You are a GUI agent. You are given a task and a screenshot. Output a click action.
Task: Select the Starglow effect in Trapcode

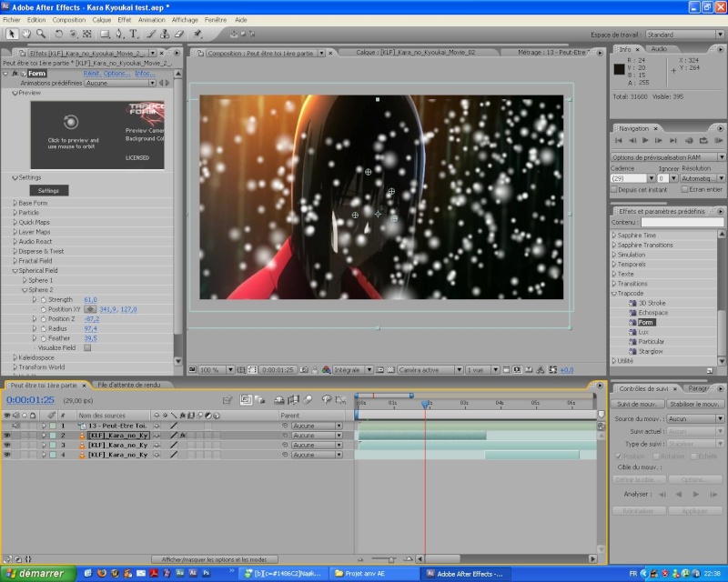[x=650, y=351]
